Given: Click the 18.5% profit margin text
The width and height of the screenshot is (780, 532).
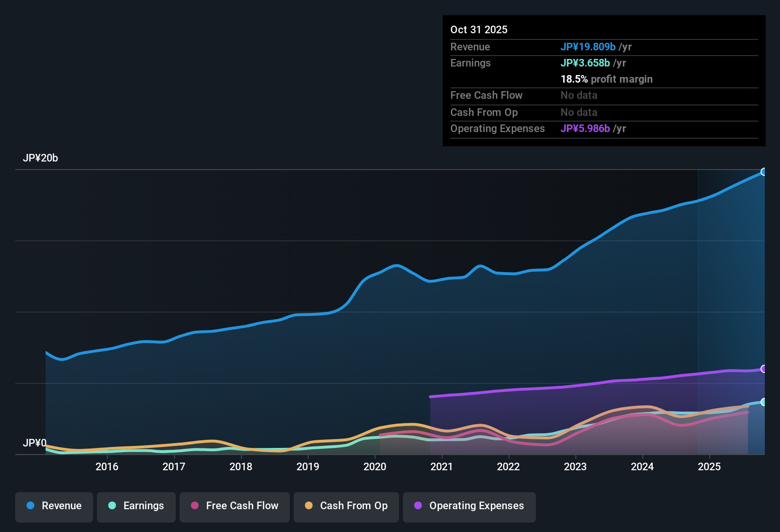Looking at the screenshot, I should click(607, 79).
